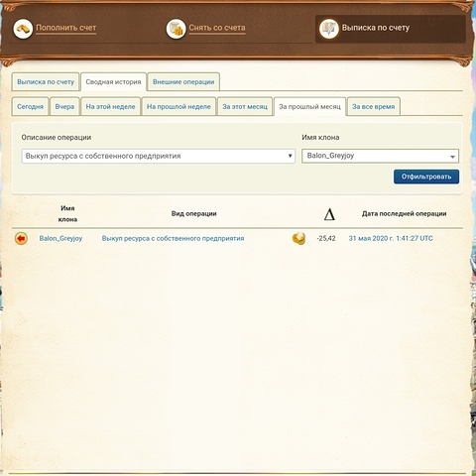Click the gold coins currency icon in the results row
Viewport: 476px width, 476px height.
tap(298, 238)
